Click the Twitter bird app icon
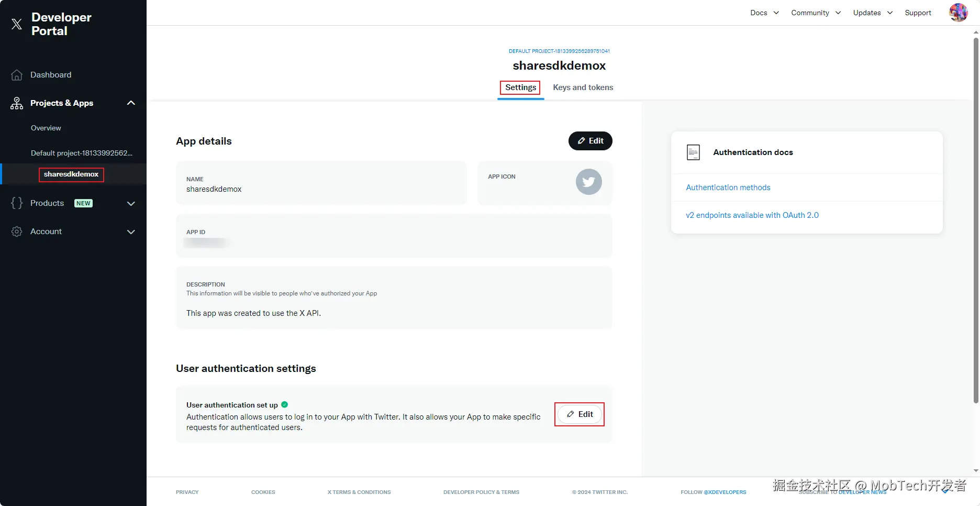This screenshot has width=980, height=506. [x=589, y=182]
